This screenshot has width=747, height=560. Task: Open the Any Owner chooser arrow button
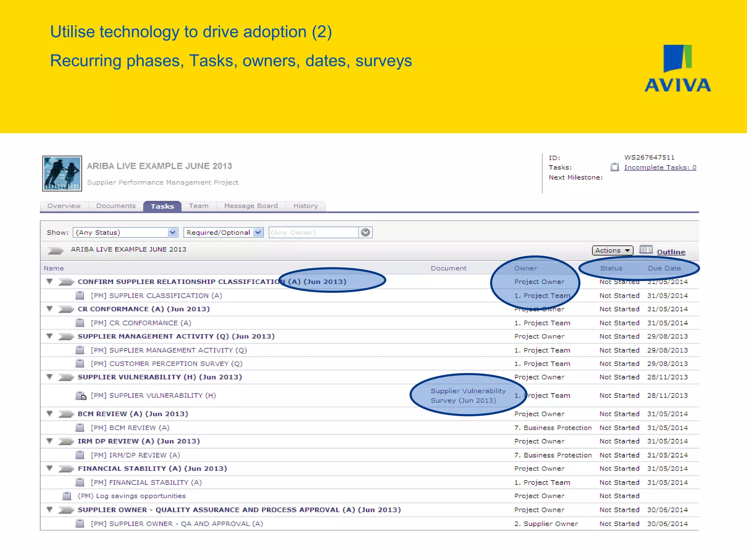(365, 232)
